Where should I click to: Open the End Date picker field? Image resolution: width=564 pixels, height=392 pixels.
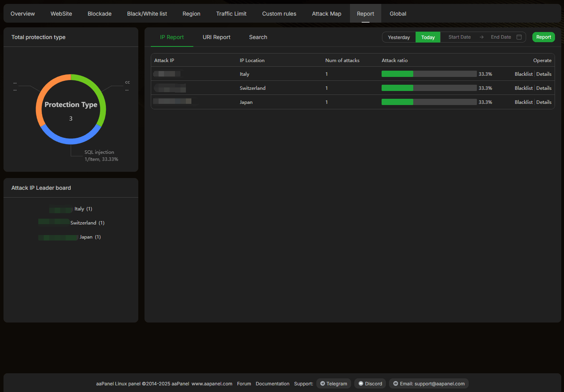[501, 37]
